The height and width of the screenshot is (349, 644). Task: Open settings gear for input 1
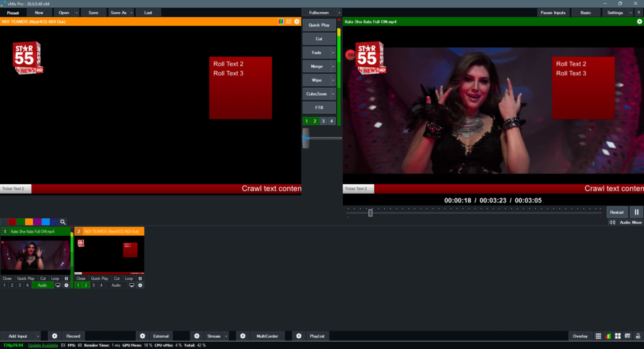66,285
